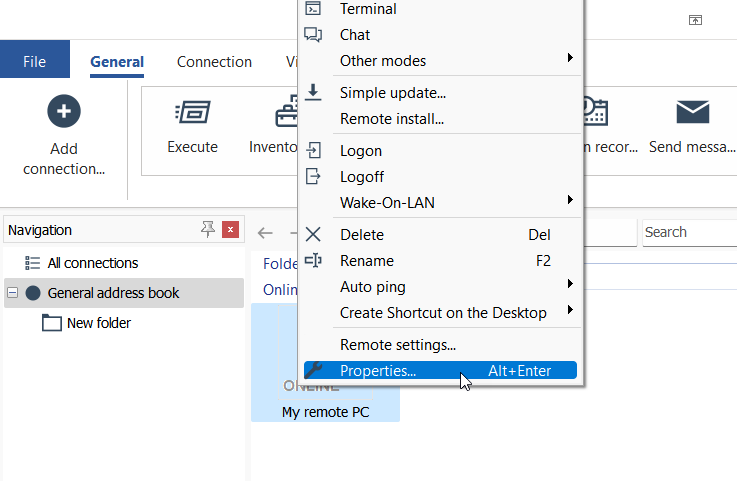Select Terminal from context menu
This screenshot has height=481, width=737.
pyautogui.click(x=368, y=9)
